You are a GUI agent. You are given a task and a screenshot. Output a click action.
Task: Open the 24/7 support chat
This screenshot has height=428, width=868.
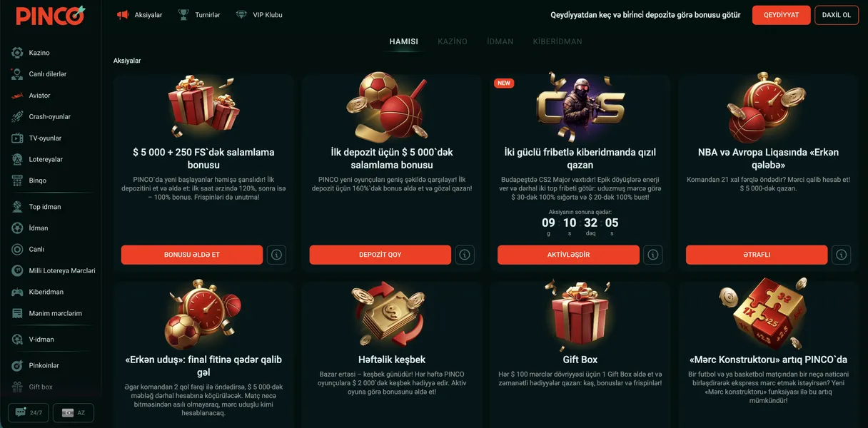pos(29,413)
